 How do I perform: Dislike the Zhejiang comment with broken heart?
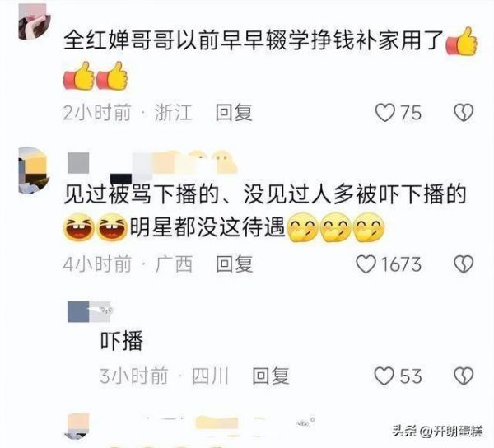pyautogui.click(x=464, y=113)
